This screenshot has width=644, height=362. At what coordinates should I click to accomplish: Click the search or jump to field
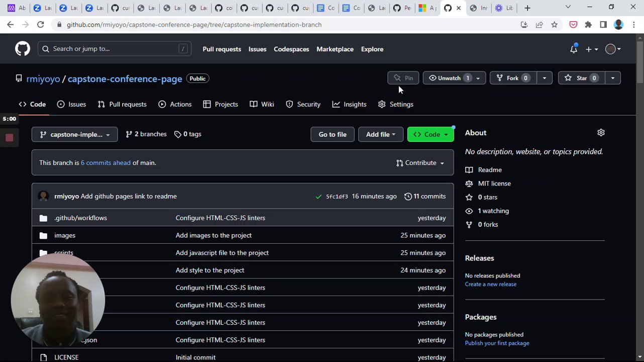coord(115,49)
